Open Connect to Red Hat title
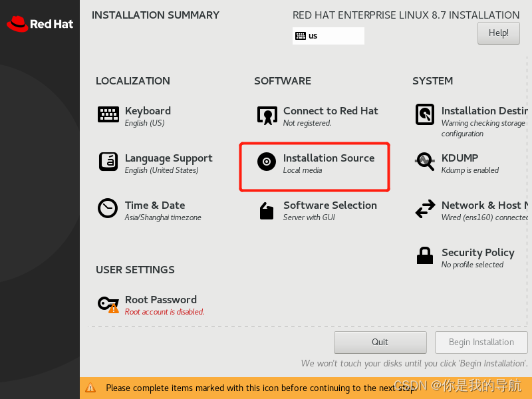Image resolution: width=532 pixels, height=399 pixels. [x=331, y=111]
